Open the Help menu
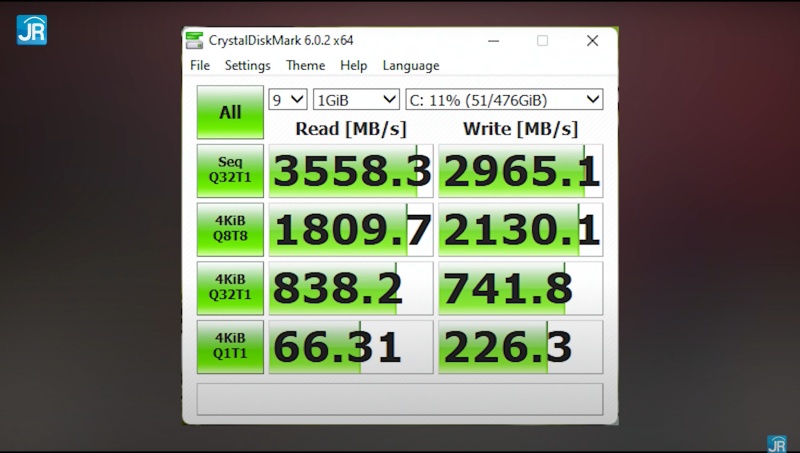This screenshot has height=453, width=800. click(x=353, y=66)
